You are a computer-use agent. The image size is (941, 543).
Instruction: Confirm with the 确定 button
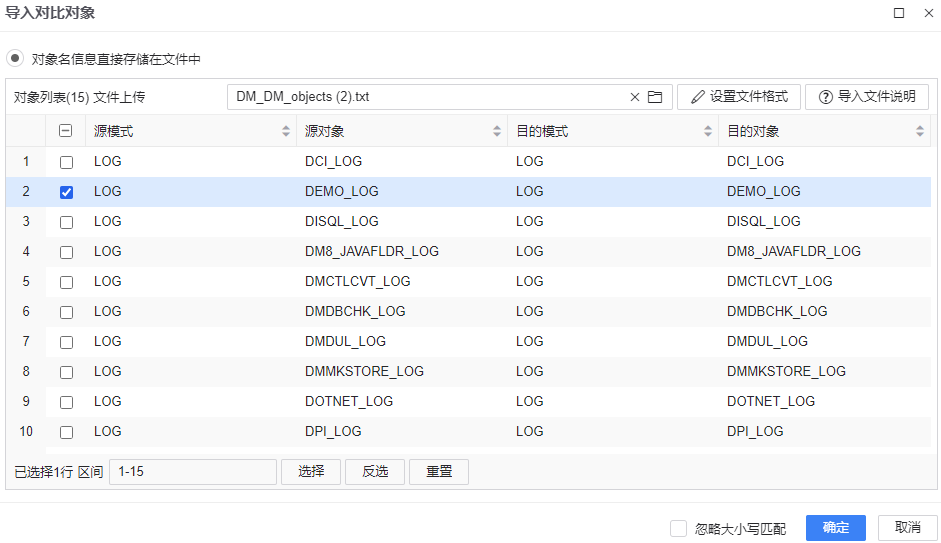[836, 528]
